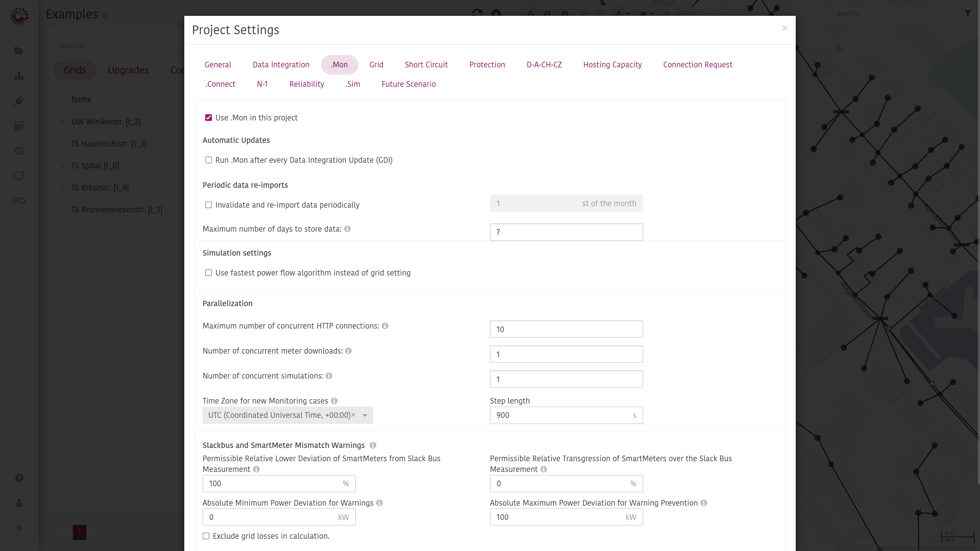Open the user profile sidebar icon

[19, 503]
